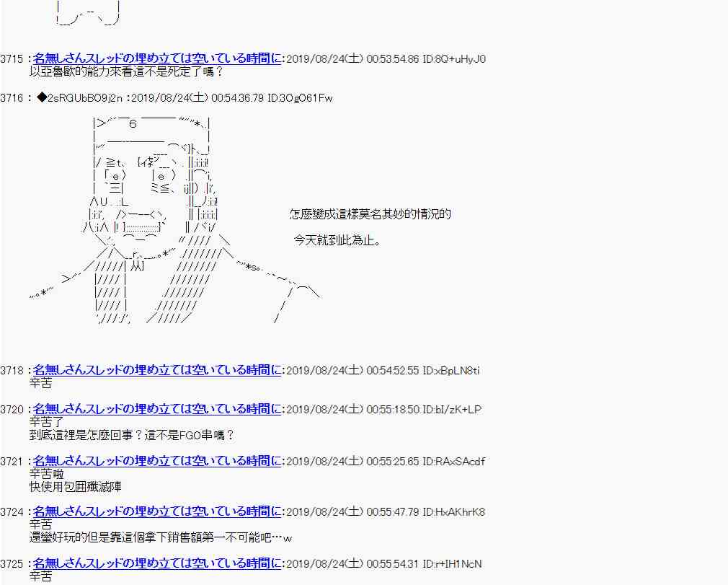Click post number 3715

click(x=12, y=59)
